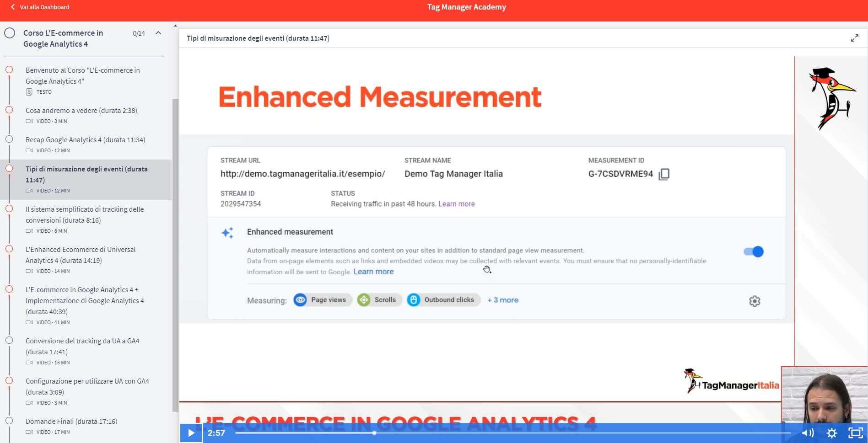Open 'Learn more' link next to receiving traffic

pyautogui.click(x=457, y=204)
